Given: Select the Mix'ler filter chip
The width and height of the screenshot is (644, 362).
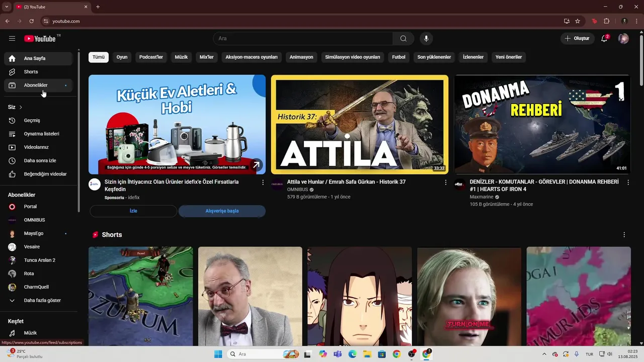Looking at the screenshot, I should pos(207,57).
